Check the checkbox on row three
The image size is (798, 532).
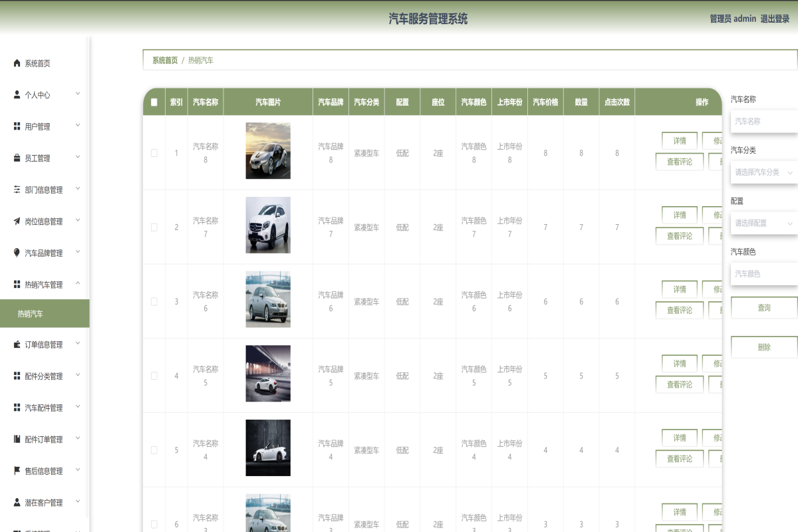[x=154, y=301]
